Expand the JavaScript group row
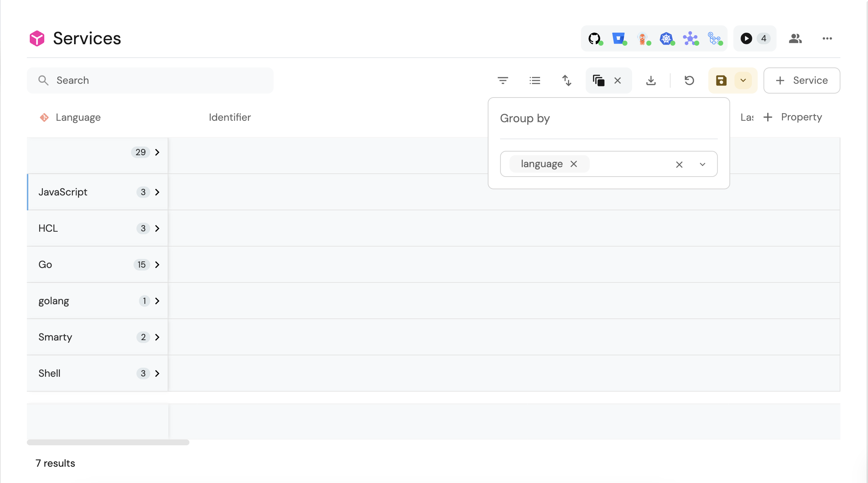Screen dimensions: 868x483 coord(157,192)
